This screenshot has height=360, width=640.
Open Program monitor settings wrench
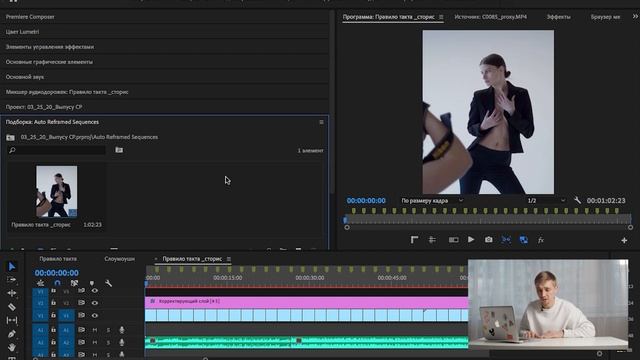coord(577,200)
